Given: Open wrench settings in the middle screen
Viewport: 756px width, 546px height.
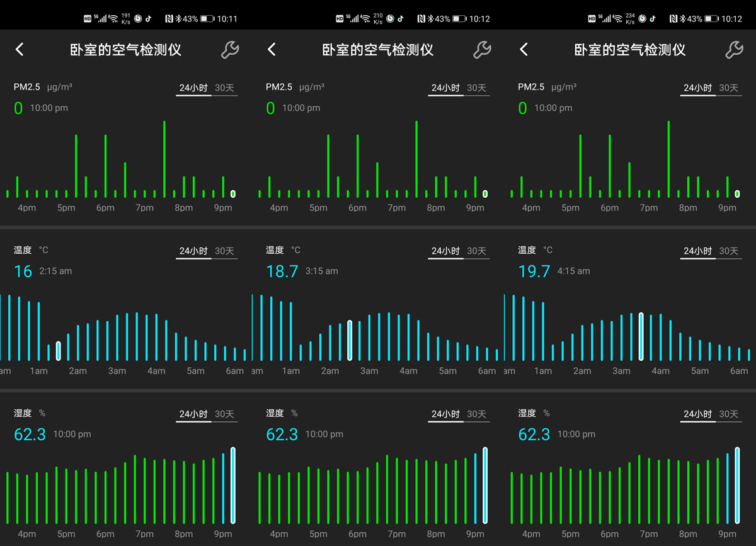Looking at the screenshot, I should (x=482, y=50).
